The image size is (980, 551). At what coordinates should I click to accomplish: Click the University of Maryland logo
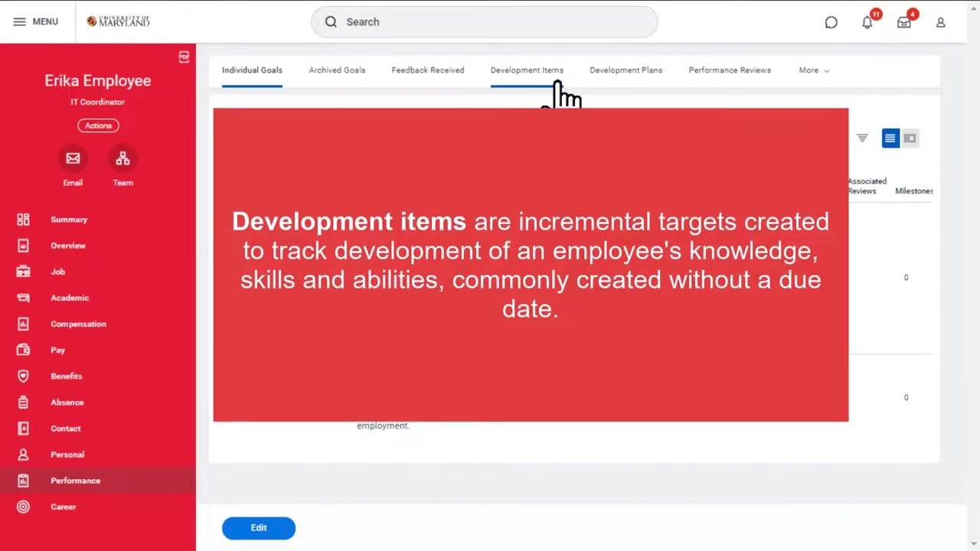pos(118,21)
